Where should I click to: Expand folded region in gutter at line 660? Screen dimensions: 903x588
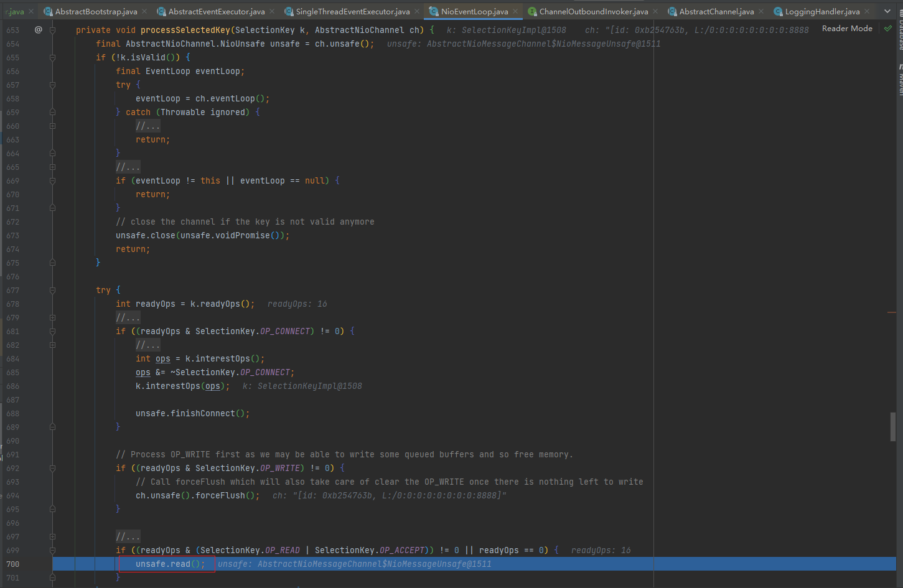point(52,126)
